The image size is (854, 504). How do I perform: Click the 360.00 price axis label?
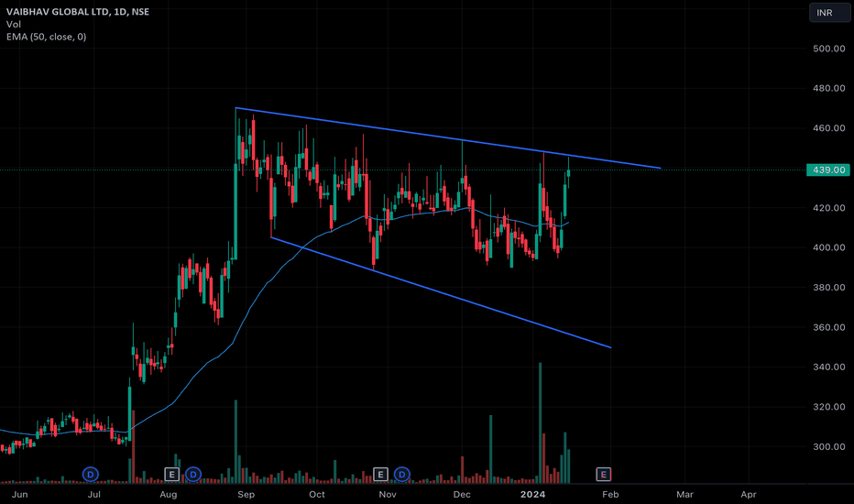[829, 327]
